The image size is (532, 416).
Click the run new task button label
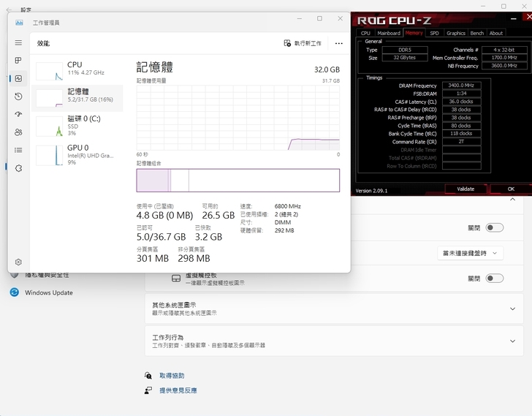coord(308,43)
